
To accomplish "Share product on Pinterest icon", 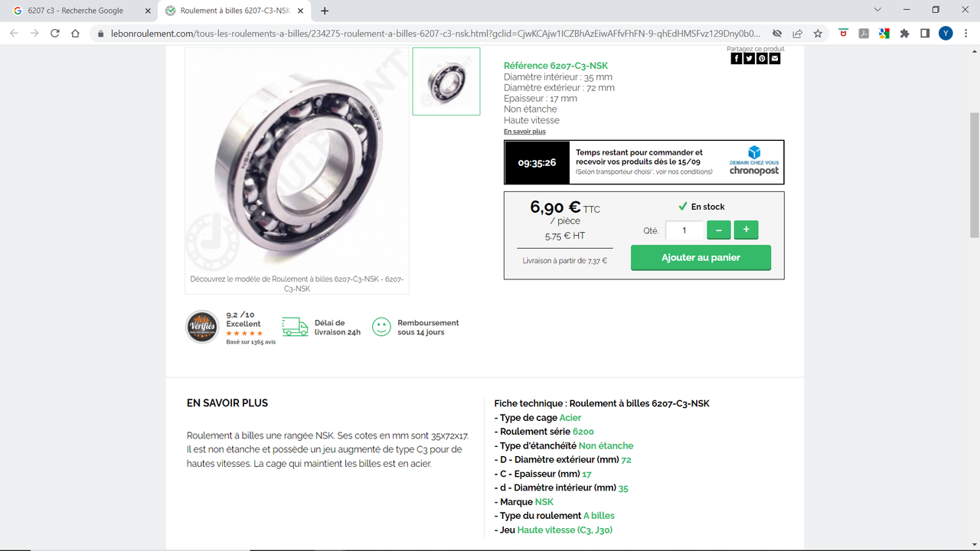I will click(x=763, y=58).
